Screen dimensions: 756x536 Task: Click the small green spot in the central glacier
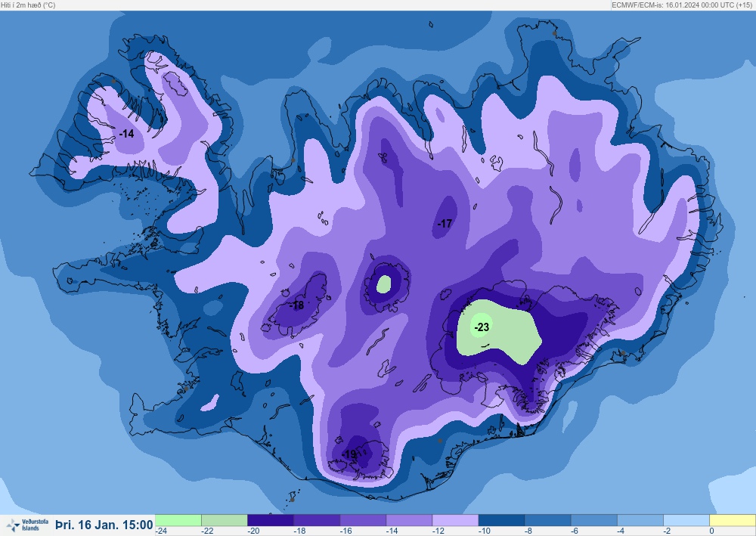[x=384, y=284]
